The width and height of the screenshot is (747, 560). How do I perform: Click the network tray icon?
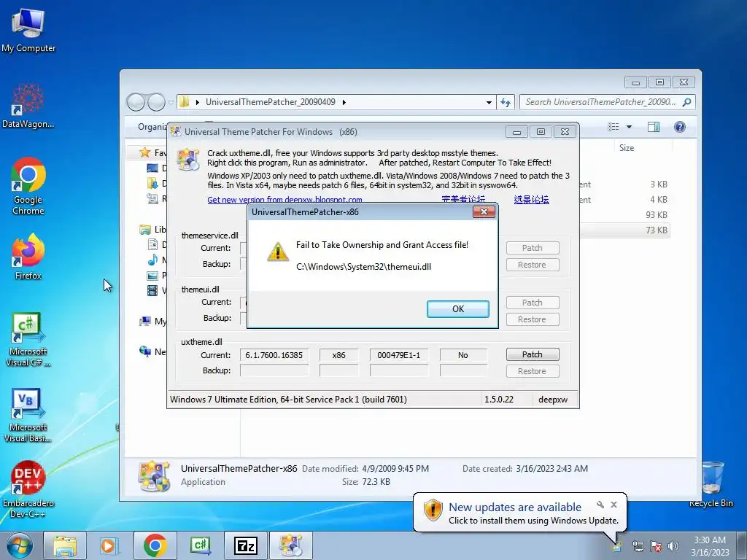(638, 546)
